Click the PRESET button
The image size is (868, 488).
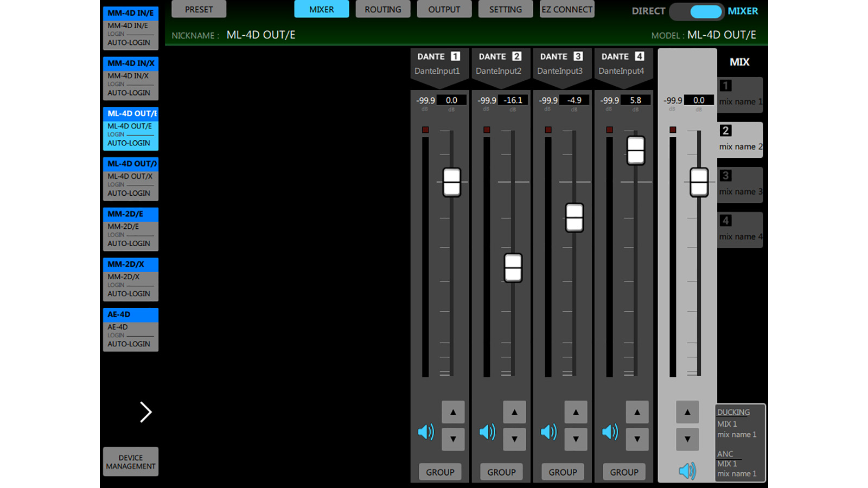click(199, 9)
